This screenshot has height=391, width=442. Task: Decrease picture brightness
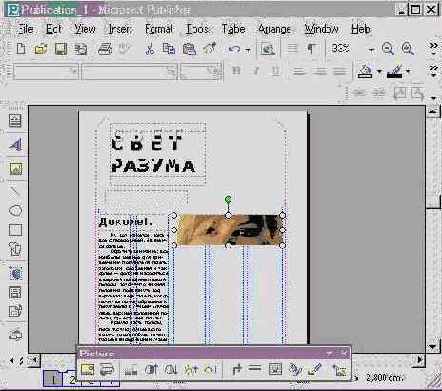(x=211, y=370)
